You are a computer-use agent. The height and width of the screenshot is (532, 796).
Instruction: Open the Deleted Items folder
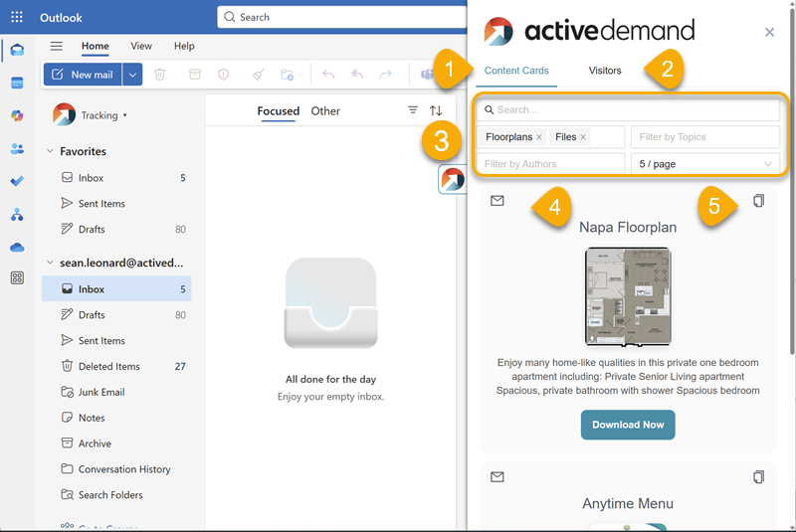(116, 366)
